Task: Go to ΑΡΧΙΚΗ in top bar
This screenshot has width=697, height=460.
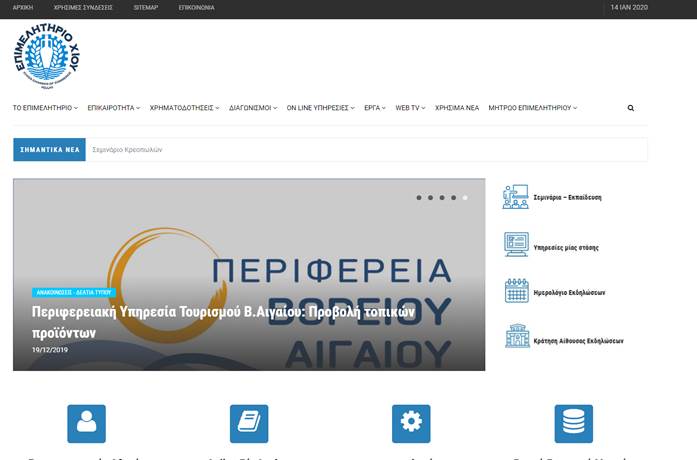Action: point(23,8)
